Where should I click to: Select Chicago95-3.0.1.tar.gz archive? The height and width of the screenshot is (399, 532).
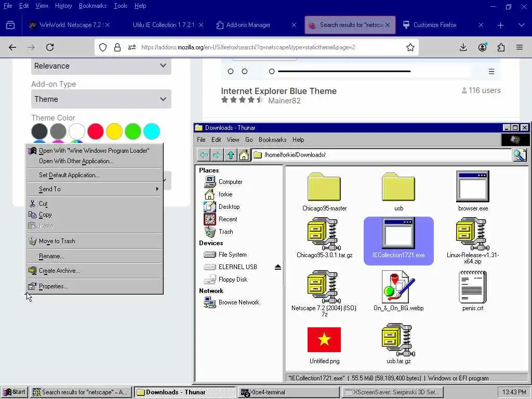coord(324,238)
